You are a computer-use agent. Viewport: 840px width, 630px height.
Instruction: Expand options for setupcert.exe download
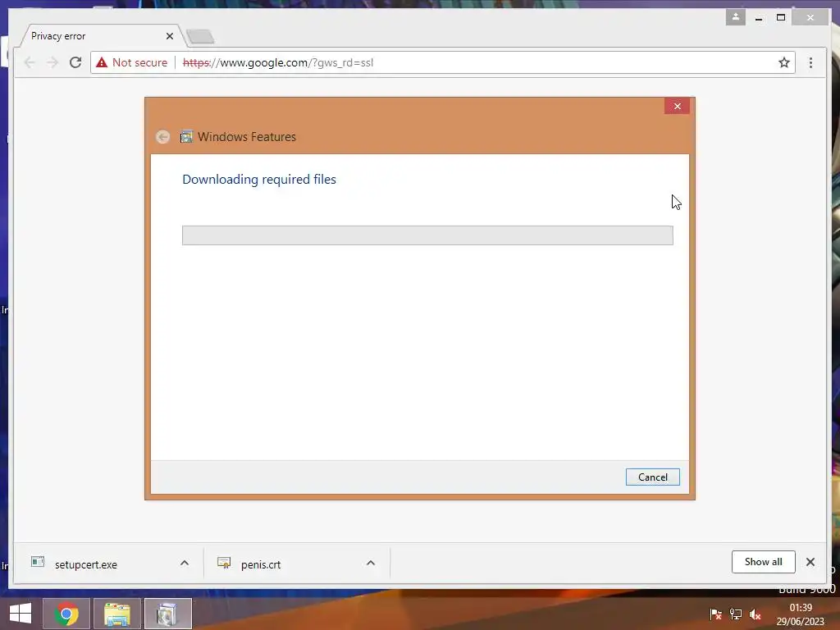(185, 563)
